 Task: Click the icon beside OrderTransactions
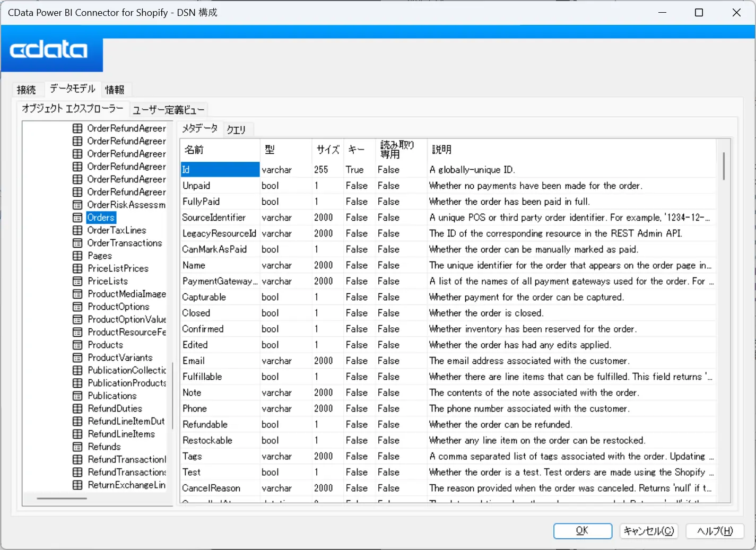point(77,243)
